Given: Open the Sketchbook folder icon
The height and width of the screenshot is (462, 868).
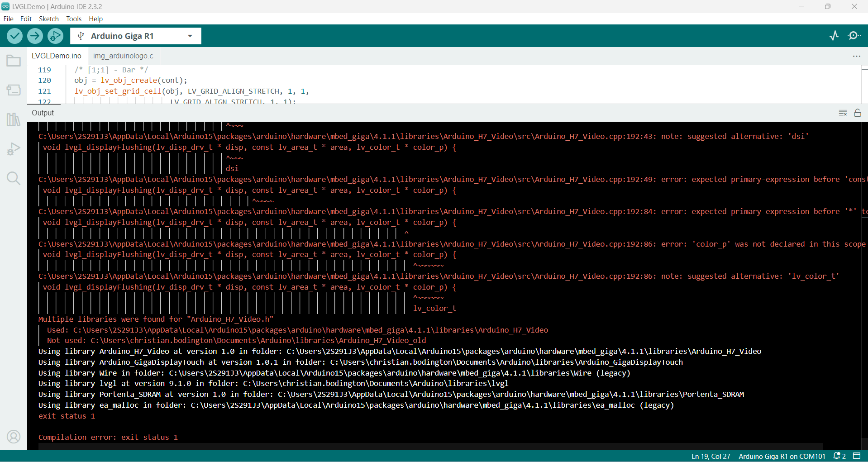Looking at the screenshot, I should tap(14, 60).
